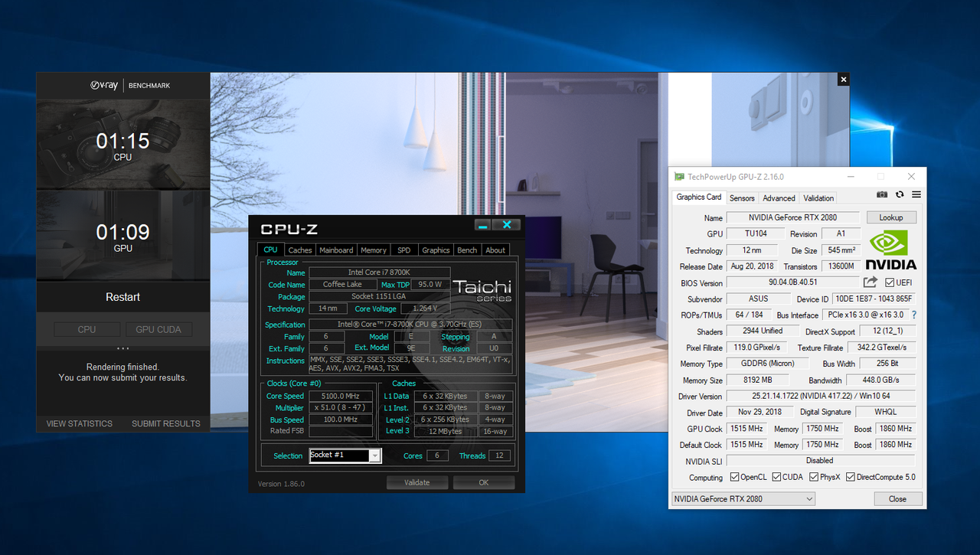Open the GPU-Z hamburger menu
980x555 pixels.
(x=916, y=195)
